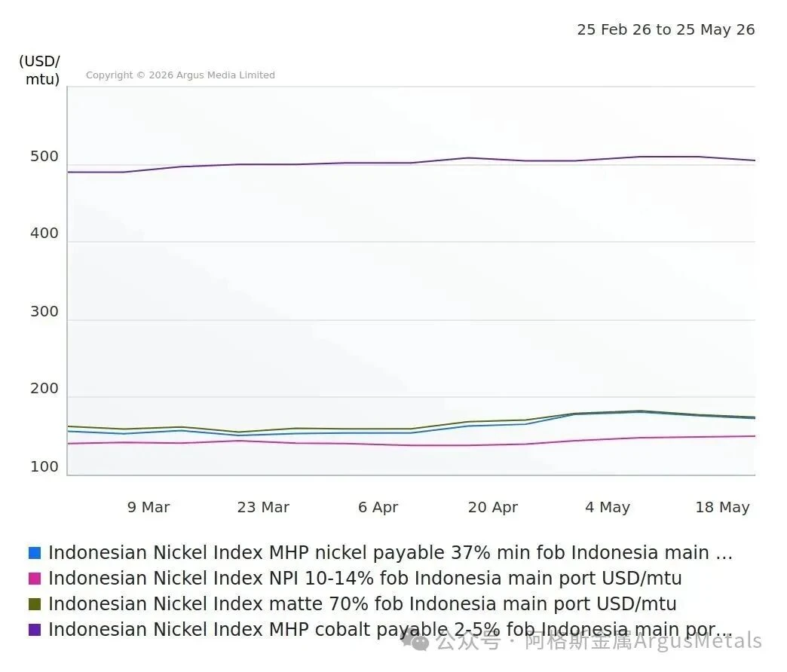The width and height of the screenshot is (787, 672).
Task: Click the pink NPI legend swatch
Action: click(x=35, y=579)
